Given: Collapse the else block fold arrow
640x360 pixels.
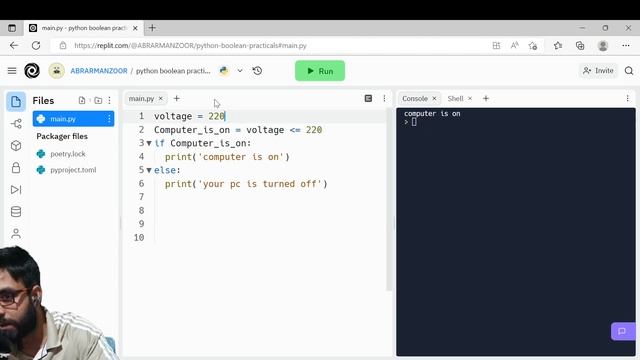Looking at the screenshot, I should (149, 170).
